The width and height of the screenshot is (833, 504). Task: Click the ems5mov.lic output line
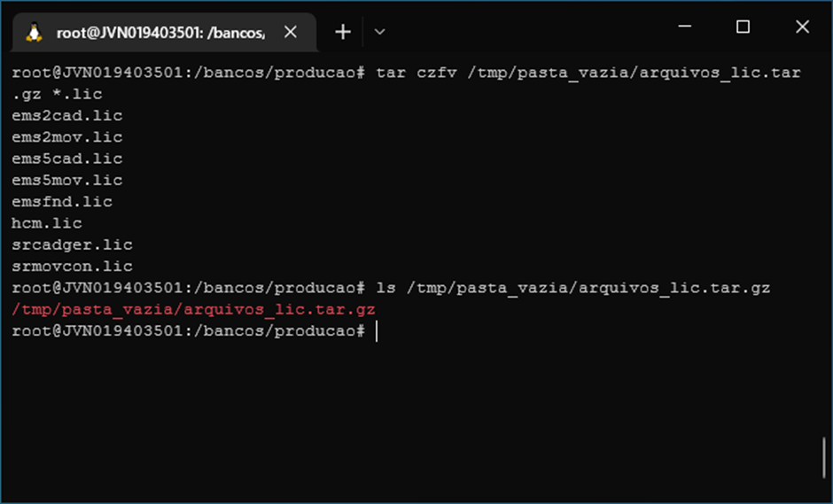[67, 180]
